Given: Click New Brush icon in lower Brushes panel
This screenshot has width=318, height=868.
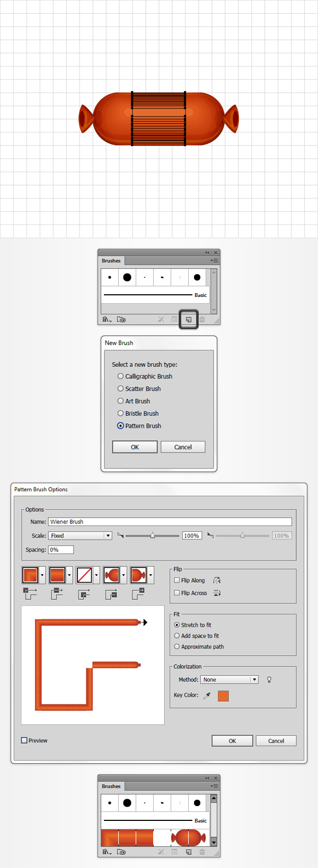Looking at the screenshot, I should click(x=189, y=852).
